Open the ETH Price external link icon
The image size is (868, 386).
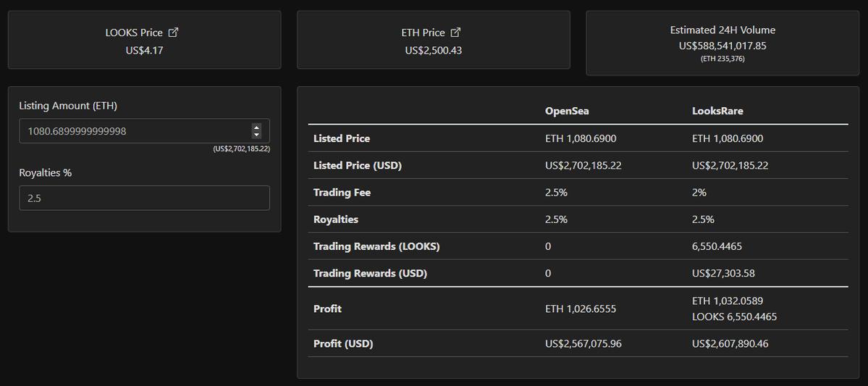tap(455, 33)
